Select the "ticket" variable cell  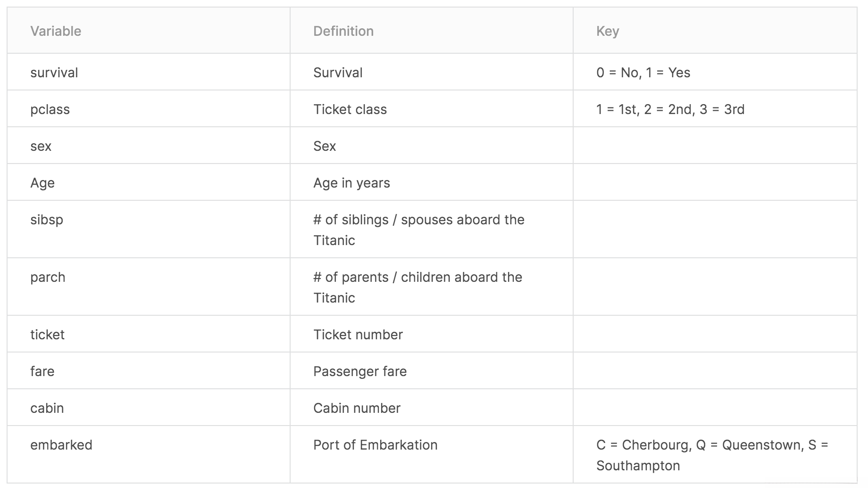pos(47,335)
